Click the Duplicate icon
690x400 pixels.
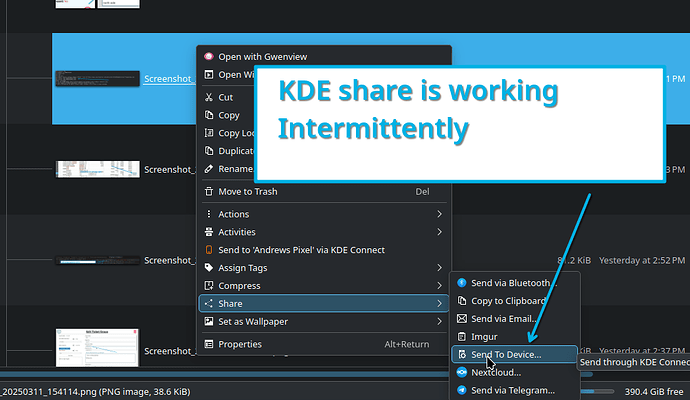point(209,151)
